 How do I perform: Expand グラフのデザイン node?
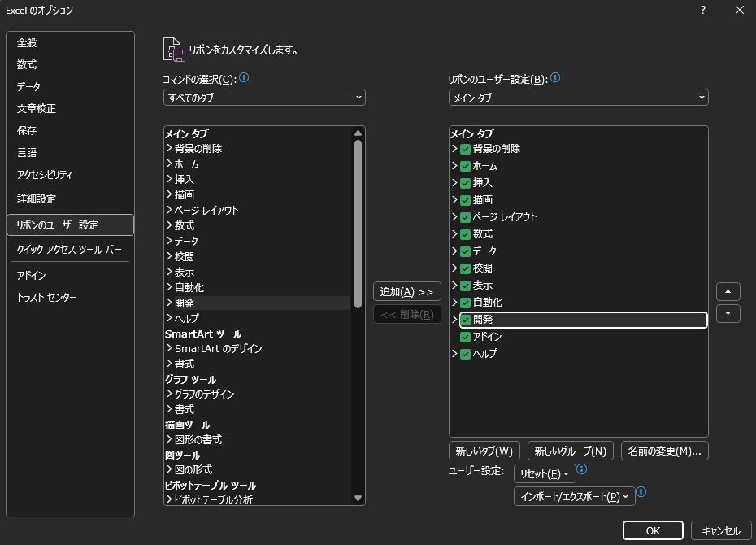pos(169,394)
